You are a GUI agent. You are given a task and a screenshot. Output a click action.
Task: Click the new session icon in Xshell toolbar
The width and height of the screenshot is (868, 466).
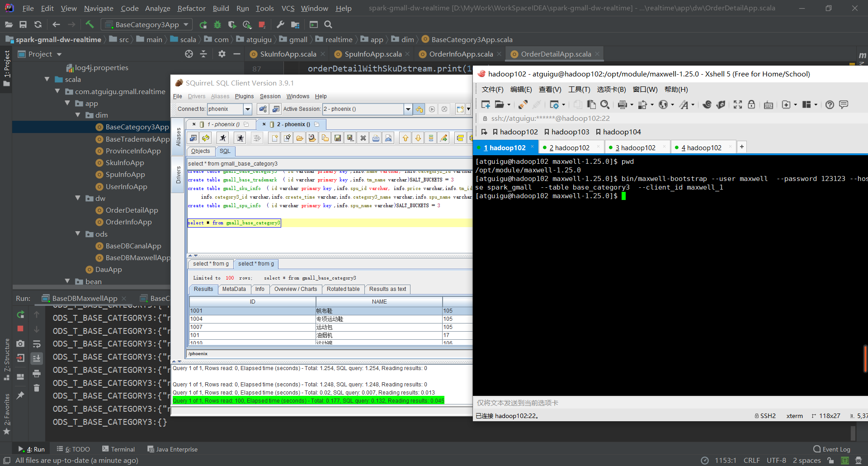[x=486, y=105]
